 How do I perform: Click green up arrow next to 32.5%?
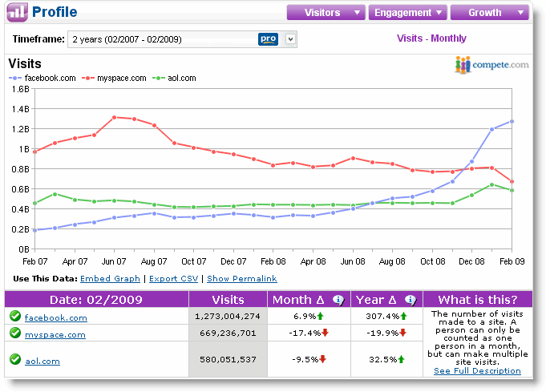(401, 359)
